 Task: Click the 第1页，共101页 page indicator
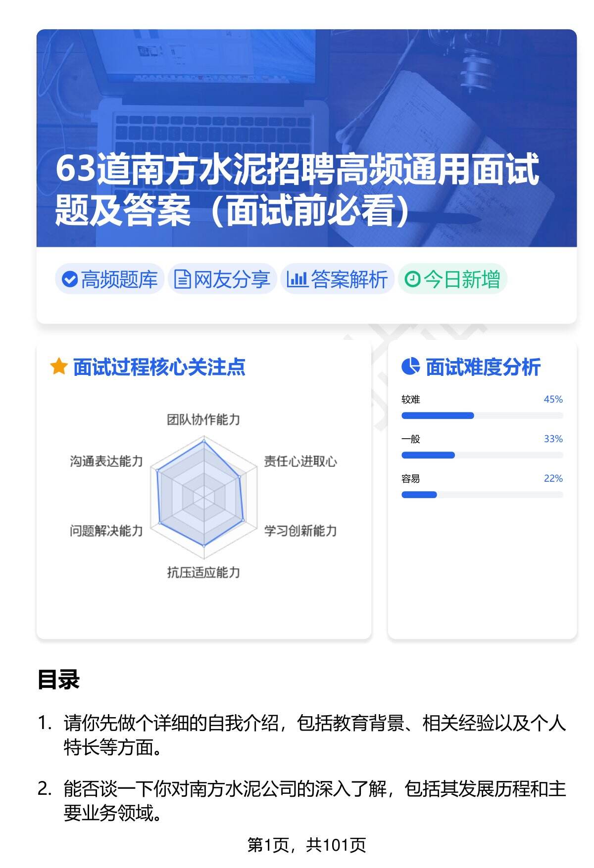pos(306,845)
